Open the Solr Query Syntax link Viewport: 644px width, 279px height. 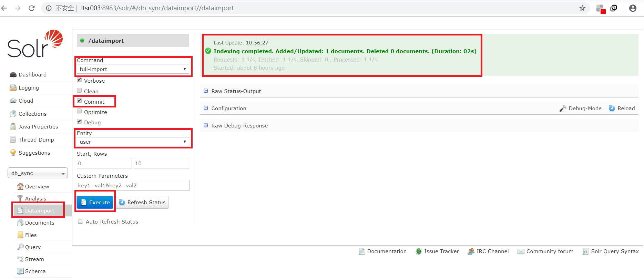615,251
